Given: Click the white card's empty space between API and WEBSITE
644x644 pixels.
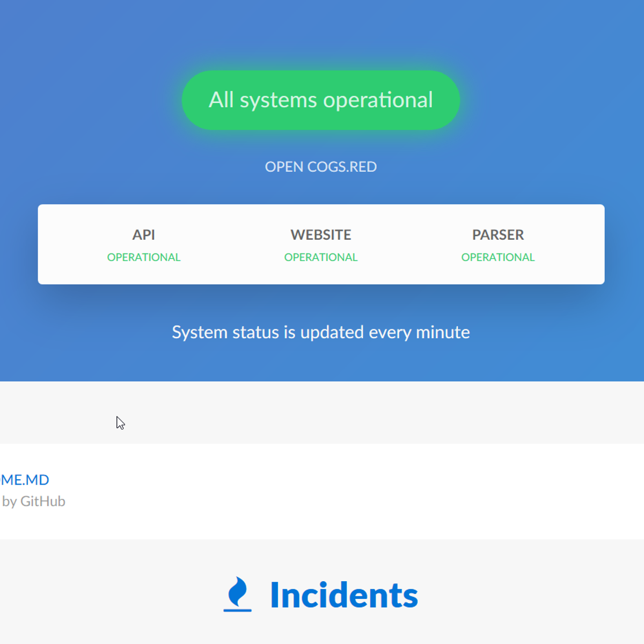Looking at the screenshot, I should click(232, 245).
